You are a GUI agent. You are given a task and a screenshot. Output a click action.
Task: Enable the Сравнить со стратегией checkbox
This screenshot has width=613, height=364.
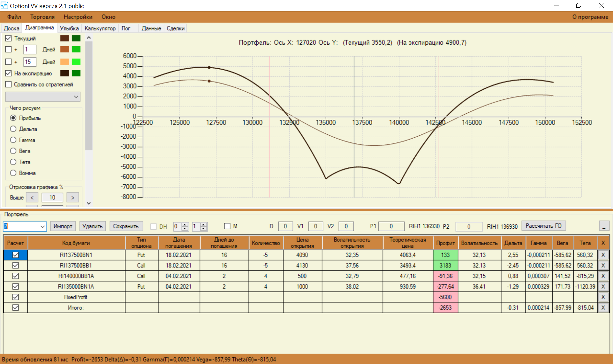click(9, 84)
